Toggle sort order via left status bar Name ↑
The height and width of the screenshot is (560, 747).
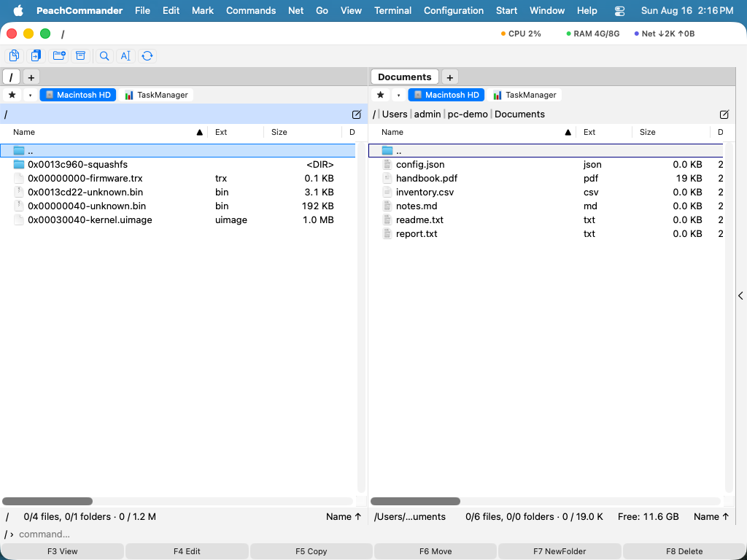point(344,517)
